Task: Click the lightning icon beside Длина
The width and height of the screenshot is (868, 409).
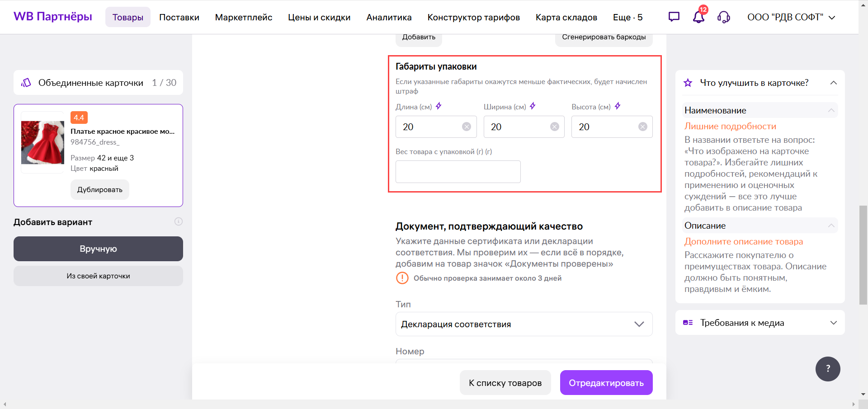Action: click(x=439, y=106)
